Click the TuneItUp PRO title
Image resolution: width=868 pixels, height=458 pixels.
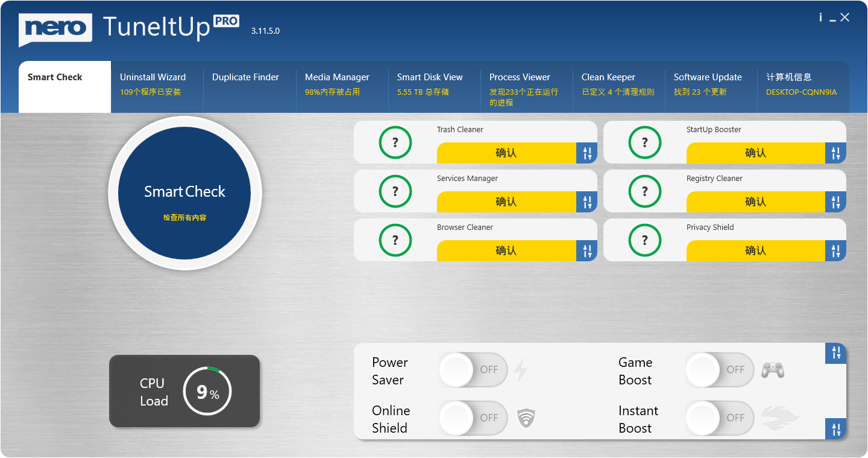point(171,27)
